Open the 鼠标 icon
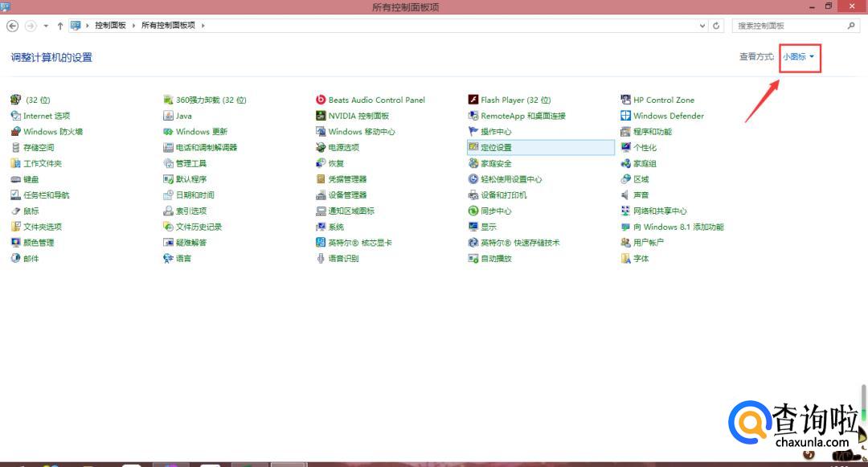Screen dimensions: 868x467 pyautogui.click(x=15, y=211)
